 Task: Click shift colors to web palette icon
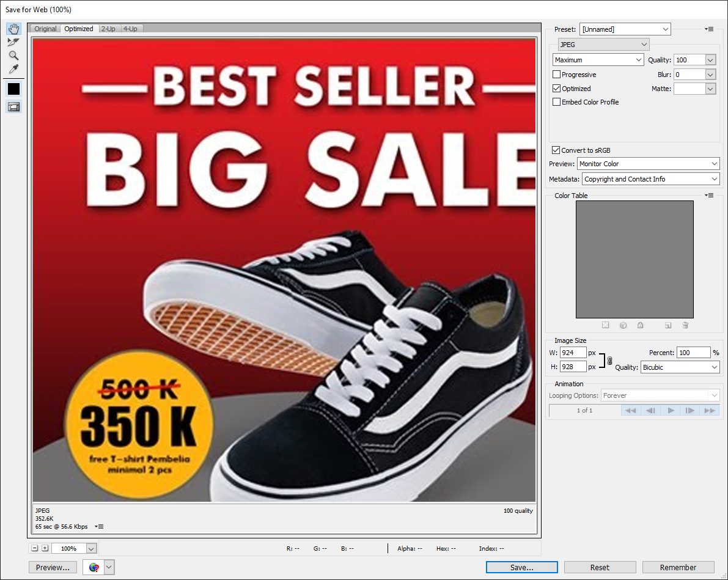tap(623, 325)
